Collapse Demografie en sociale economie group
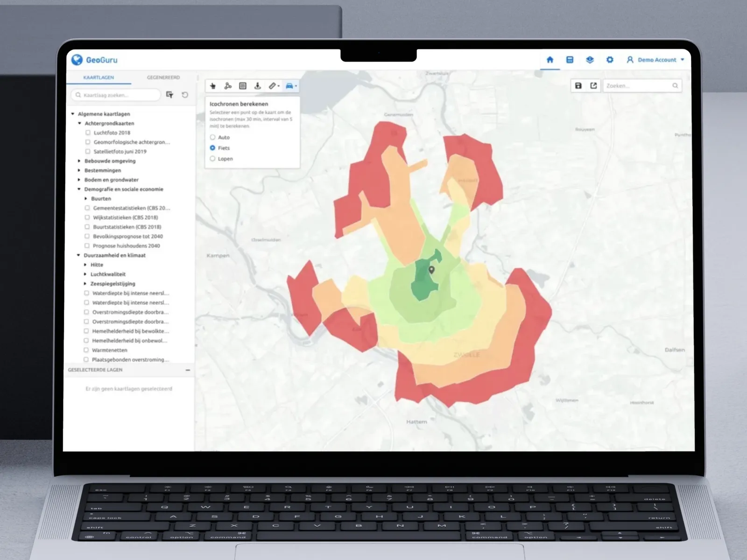 (x=79, y=189)
